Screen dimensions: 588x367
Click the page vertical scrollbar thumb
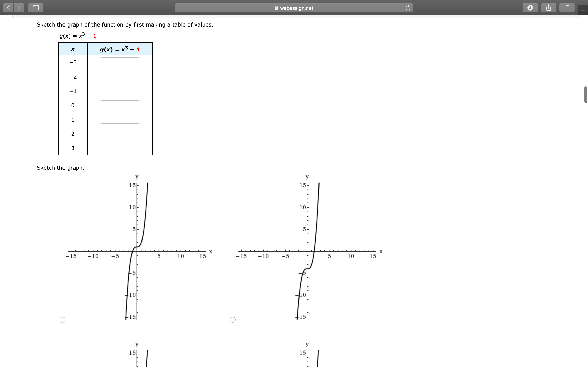coord(586,95)
